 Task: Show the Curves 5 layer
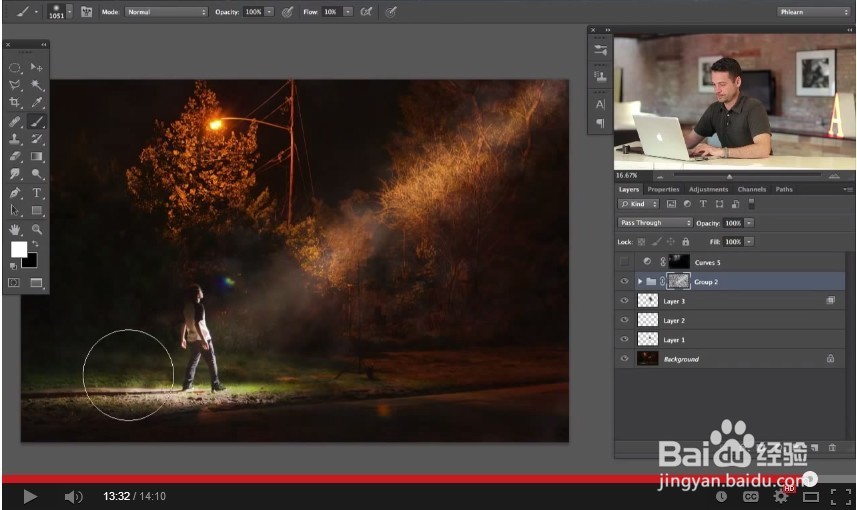624,262
